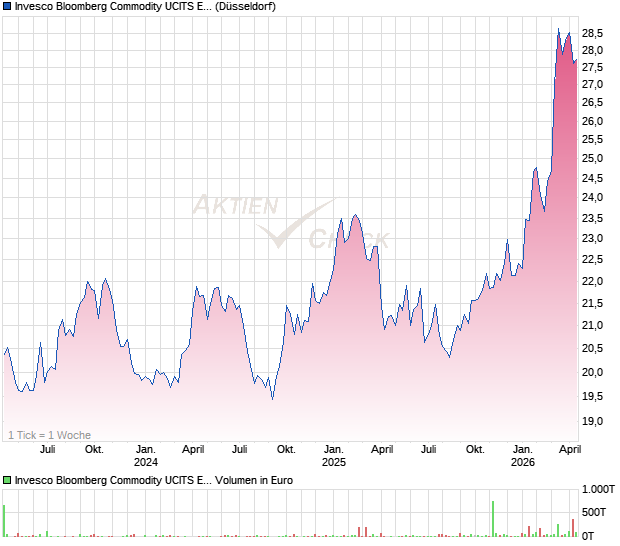Click the green legend square beside the Volumen title
Image resolution: width=620 pixels, height=546 pixels.
[8, 481]
